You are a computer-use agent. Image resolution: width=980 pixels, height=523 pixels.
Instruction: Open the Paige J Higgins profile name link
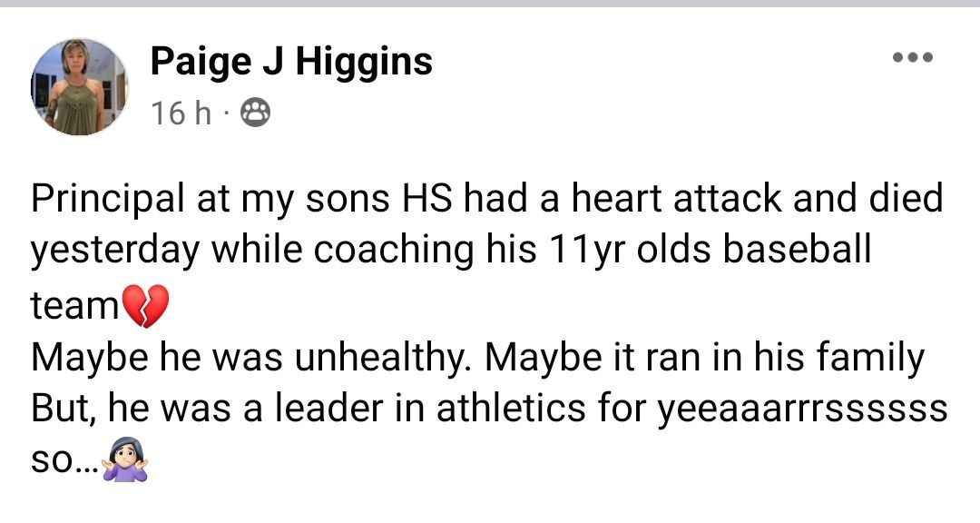click(x=290, y=61)
